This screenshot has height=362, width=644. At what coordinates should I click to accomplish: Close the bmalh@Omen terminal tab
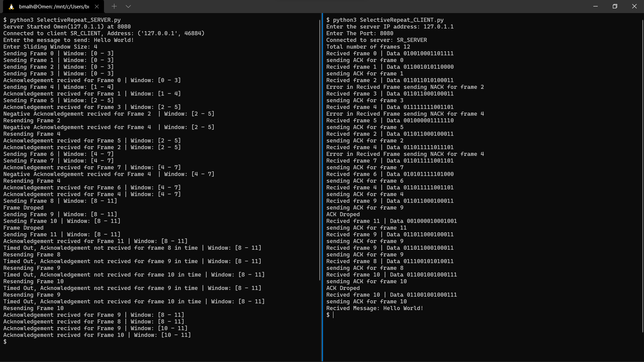[x=97, y=6]
